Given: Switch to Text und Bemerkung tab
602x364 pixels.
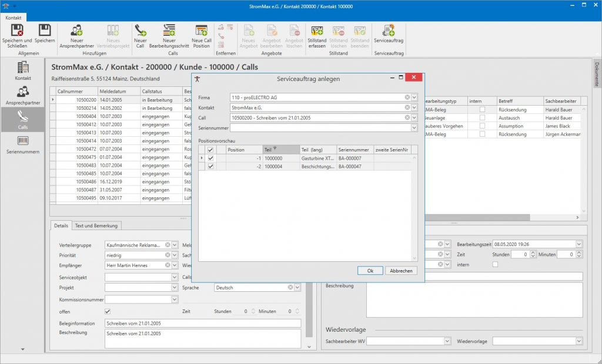Looking at the screenshot, I should 96,225.
